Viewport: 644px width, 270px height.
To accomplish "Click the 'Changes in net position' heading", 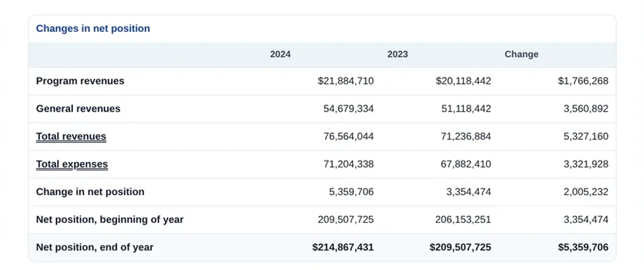I will pyautogui.click(x=93, y=28).
